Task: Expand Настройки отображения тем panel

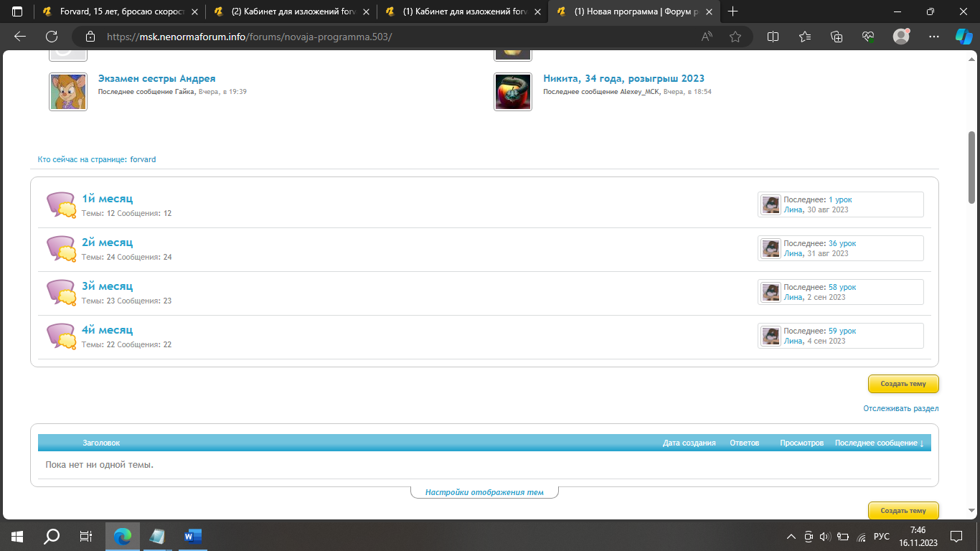Action: 484,492
